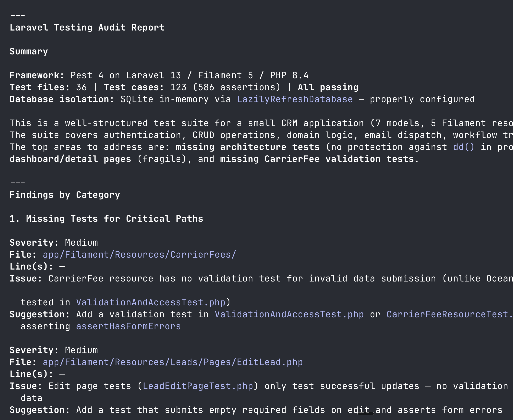Click the dd() code reference
This screenshot has width=513, height=420.
[x=464, y=147]
